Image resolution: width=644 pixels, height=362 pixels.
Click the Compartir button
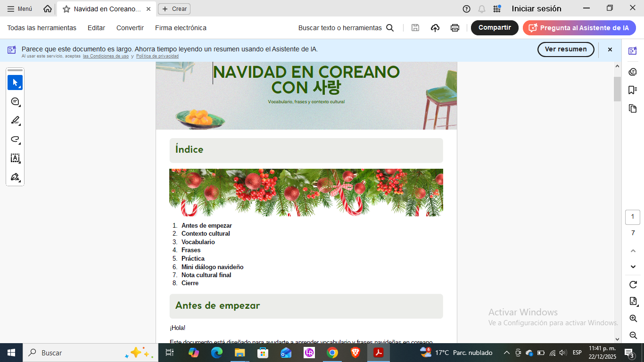(495, 28)
